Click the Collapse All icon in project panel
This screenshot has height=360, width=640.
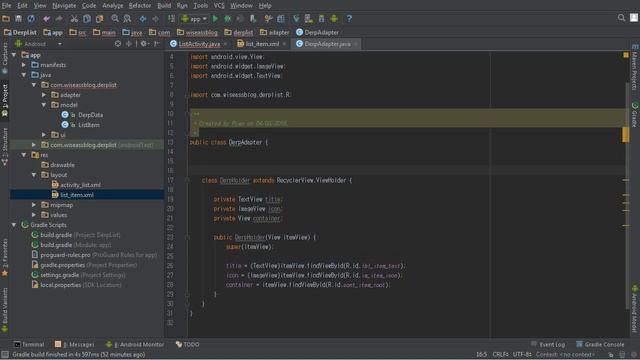[x=129, y=44]
